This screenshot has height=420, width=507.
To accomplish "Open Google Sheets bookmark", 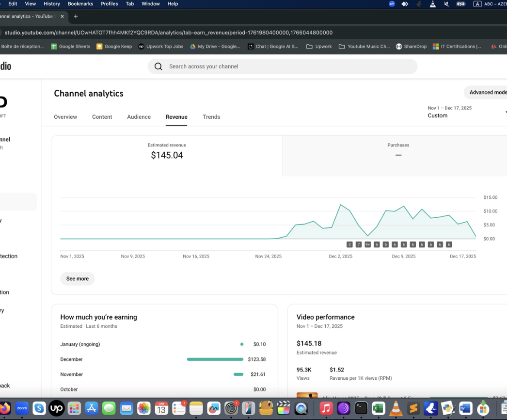I will coord(71,47).
